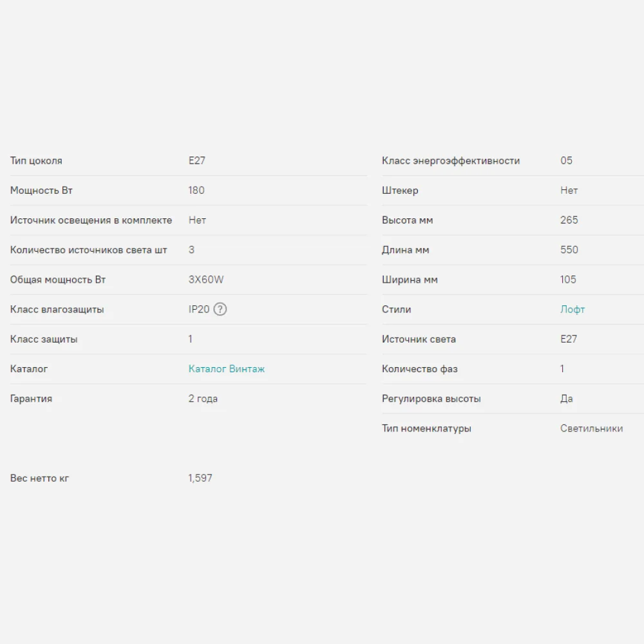Click the Общая мощность value 3X60W
Image resolution: width=644 pixels, height=644 pixels.
pyautogui.click(x=206, y=279)
